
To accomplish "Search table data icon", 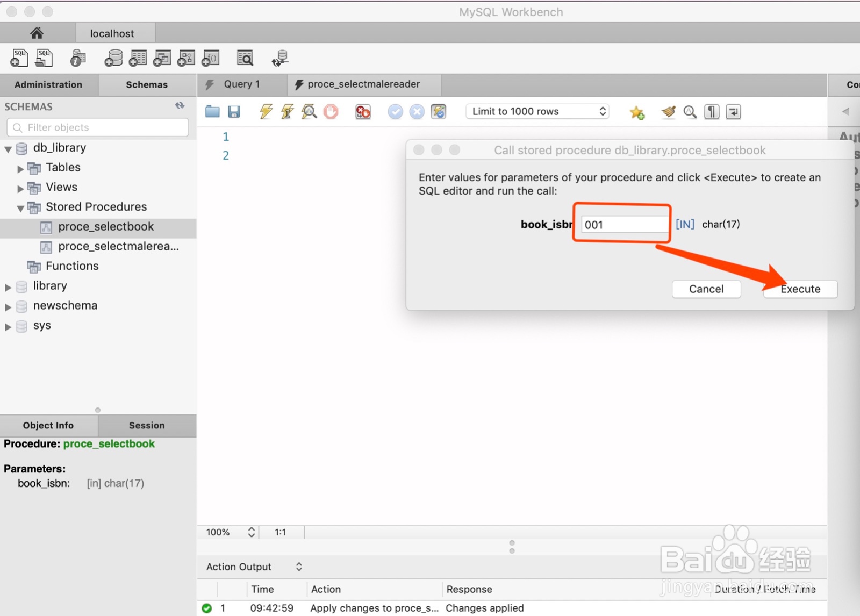I will click(x=245, y=58).
